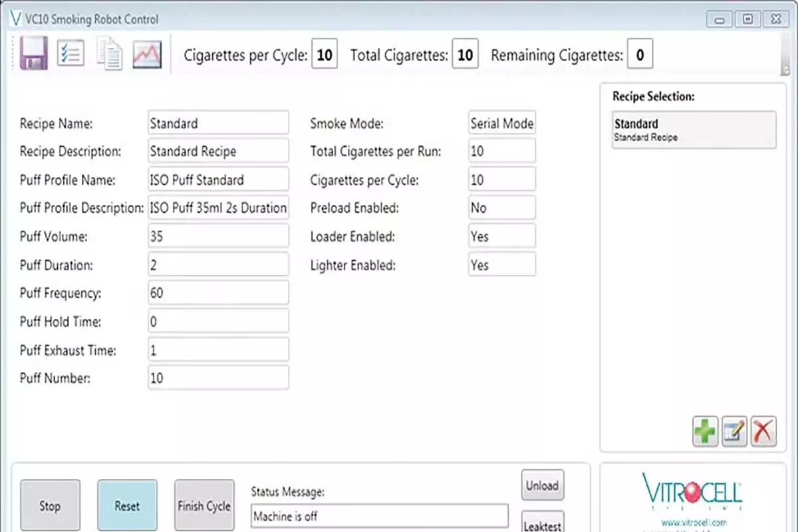Click the VC10 app logo in title bar

(17, 19)
